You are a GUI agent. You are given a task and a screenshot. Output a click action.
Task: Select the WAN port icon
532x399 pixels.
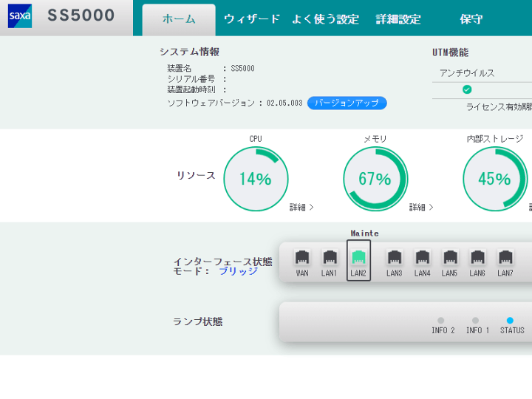(302, 257)
